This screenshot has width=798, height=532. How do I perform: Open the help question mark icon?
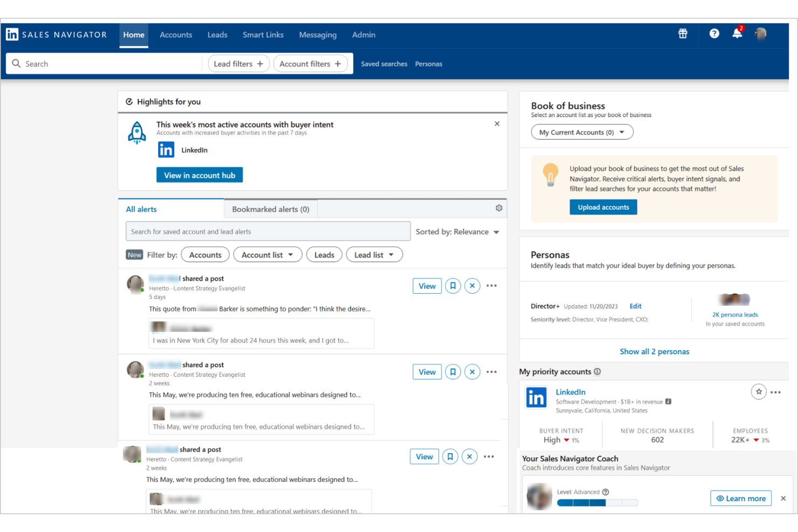click(714, 33)
